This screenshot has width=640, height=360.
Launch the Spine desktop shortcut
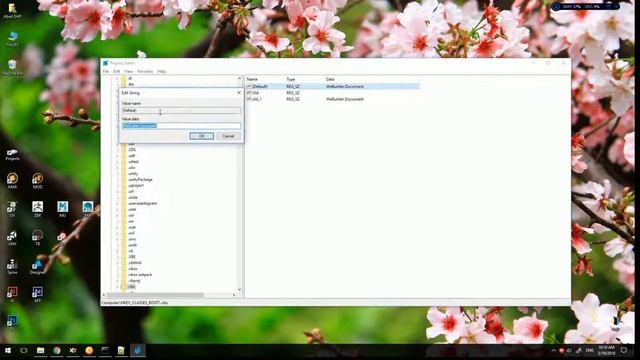click(12, 266)
